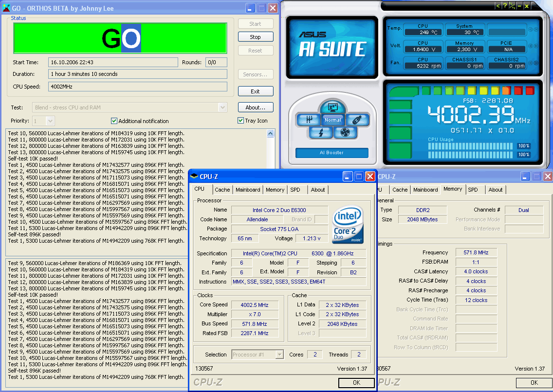Click the Intel Core 2 Duo logo
553x392 pixels.
click(x=348, y=224)
